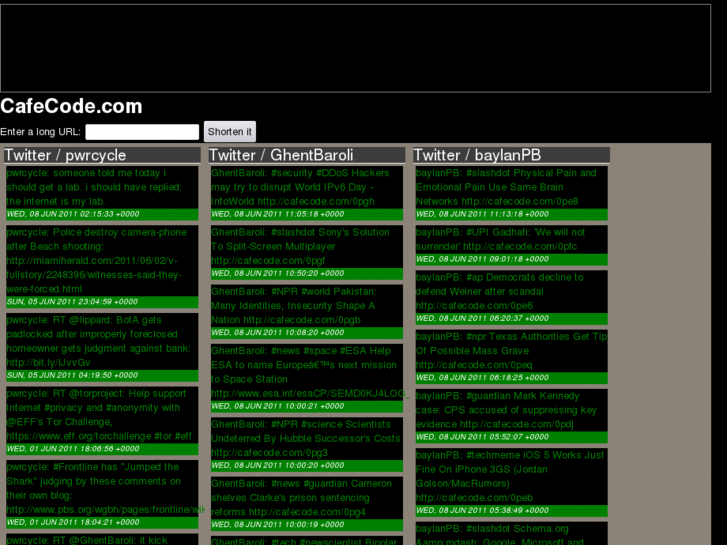
Task: Click timestamp WED, 08 JUN 2011 06:20:37 +0000
Action: (x=482, y=319)
